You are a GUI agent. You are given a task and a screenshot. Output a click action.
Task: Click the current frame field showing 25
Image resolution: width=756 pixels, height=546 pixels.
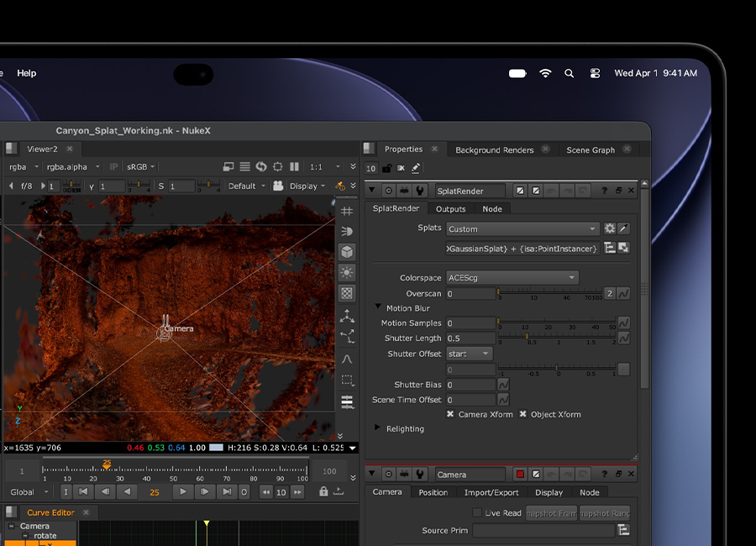pyautogui.click(x=155, y=492)
